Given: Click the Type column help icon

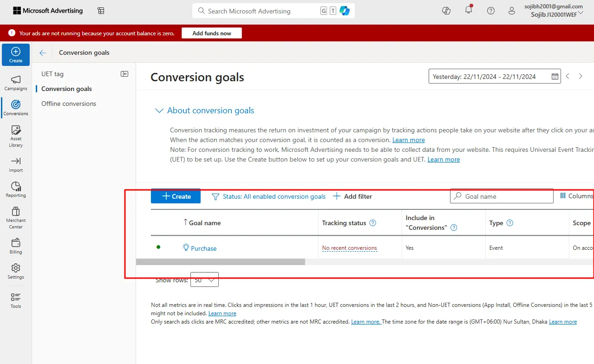Looking at the screenshot, I should point(510,223).
